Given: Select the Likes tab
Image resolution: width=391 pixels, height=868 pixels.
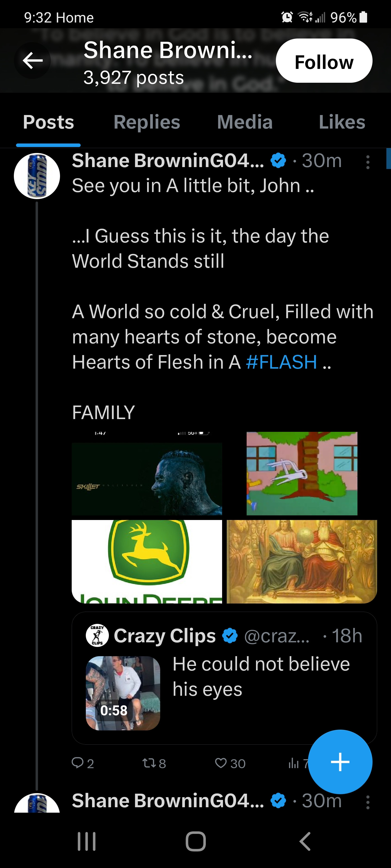Looking at the screenshot, I should (x=342, y=122).
